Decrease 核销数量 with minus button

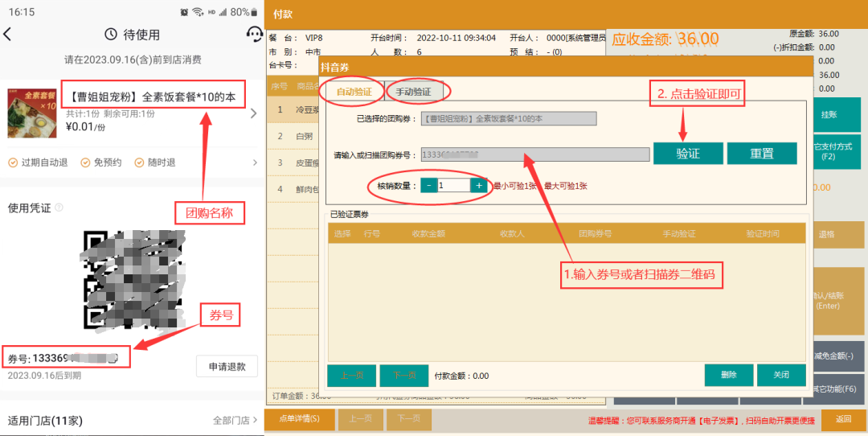pyautogui.click(x=429, y=186)
